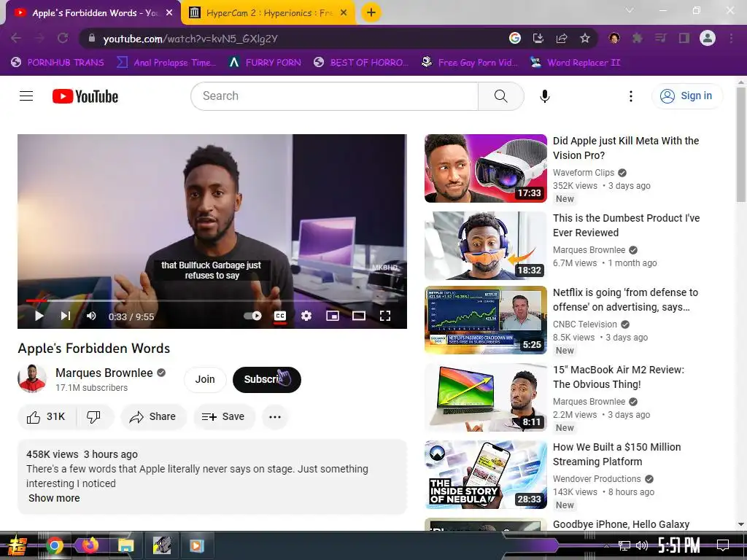Close the HyperCam 2 tab
This screenshot has height=560, width=747.
[344, 13]
